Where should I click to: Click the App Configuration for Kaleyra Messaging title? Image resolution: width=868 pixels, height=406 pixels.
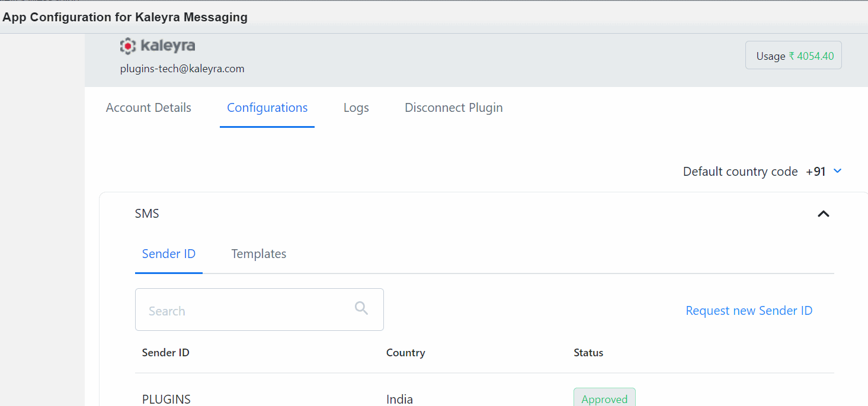(125, 17)
